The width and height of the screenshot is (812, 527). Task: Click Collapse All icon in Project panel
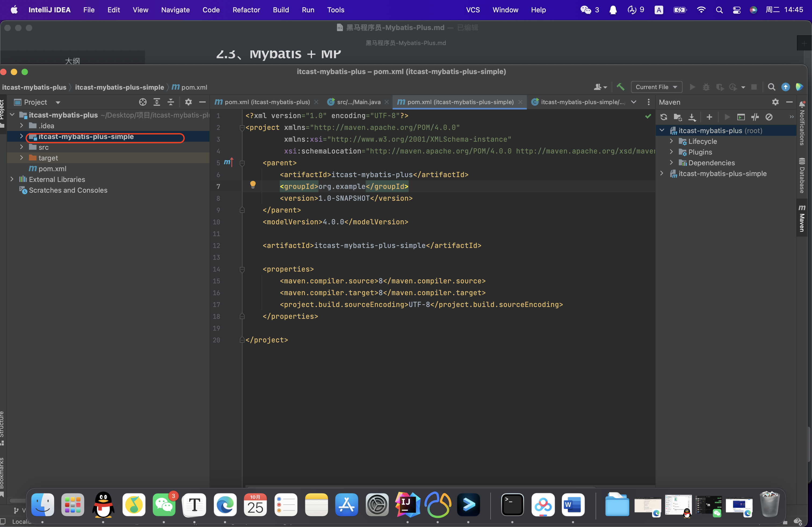coord(171,102)
